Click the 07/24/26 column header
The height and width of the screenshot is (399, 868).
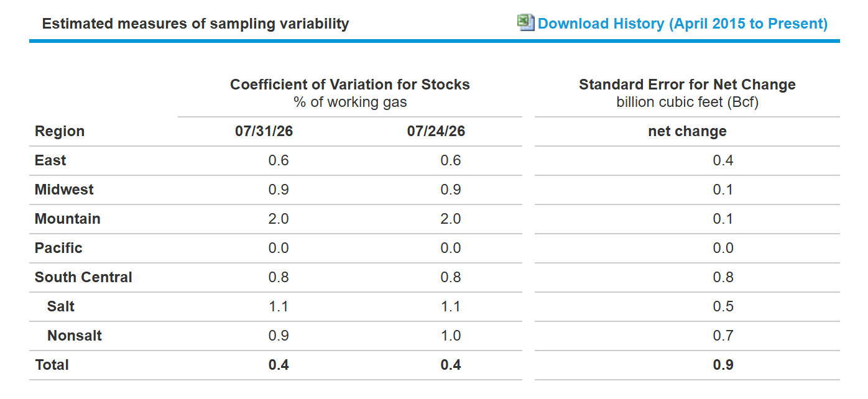[x=436, y=131]
